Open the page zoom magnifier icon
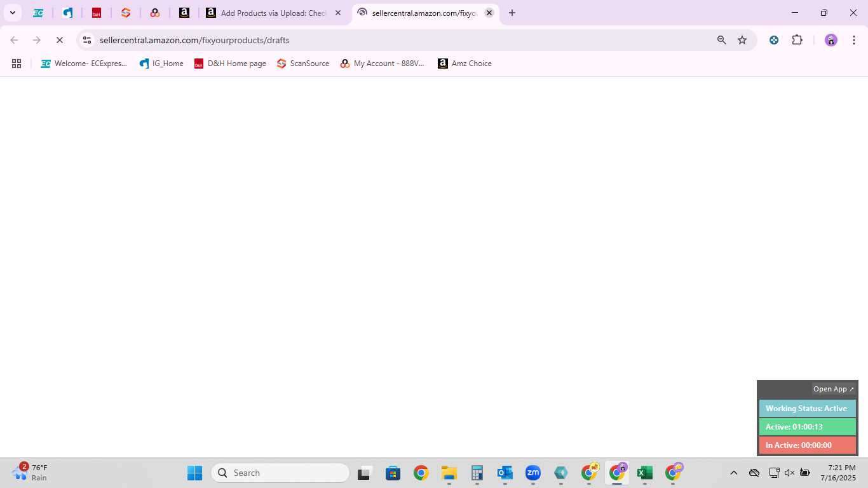The height and width of the screenshot is (488, 868). [721, 40]
